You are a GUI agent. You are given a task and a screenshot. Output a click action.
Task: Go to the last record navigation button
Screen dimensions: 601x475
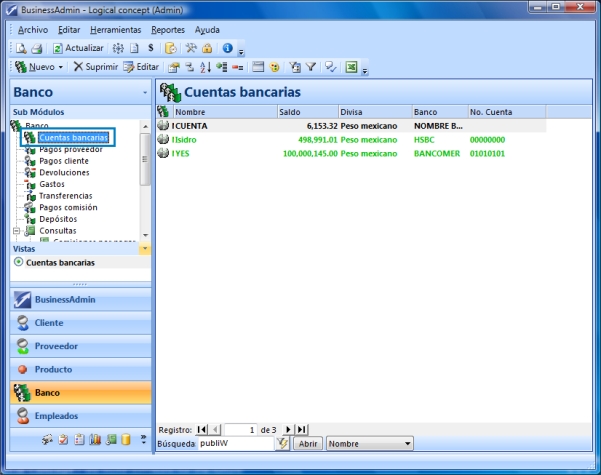(303, 429)
